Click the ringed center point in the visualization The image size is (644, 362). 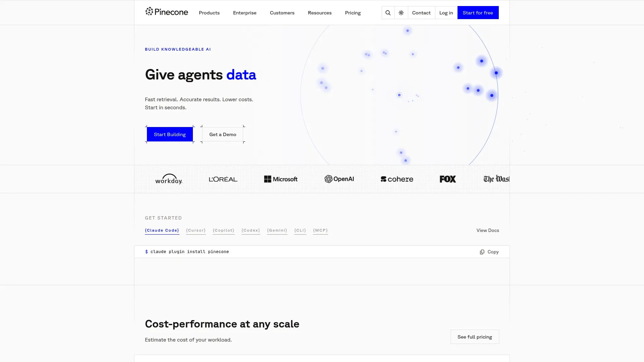click(x=399, y=95)
